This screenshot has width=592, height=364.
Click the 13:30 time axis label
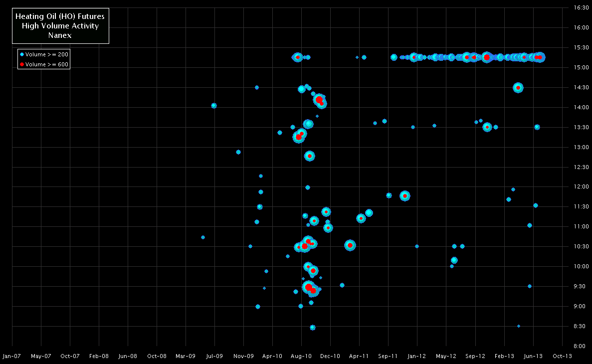tap(581, 127)
